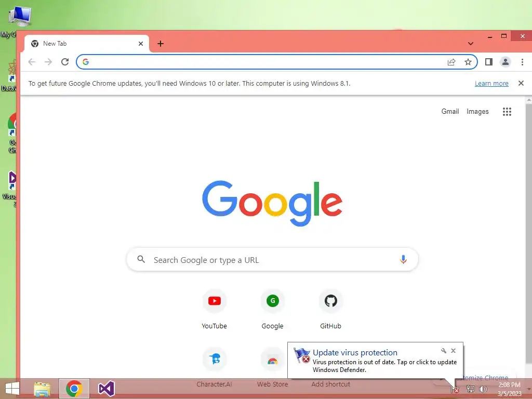532x399 pixels.
Task: Click Update virus protection notification title
Action: point(355,353)
